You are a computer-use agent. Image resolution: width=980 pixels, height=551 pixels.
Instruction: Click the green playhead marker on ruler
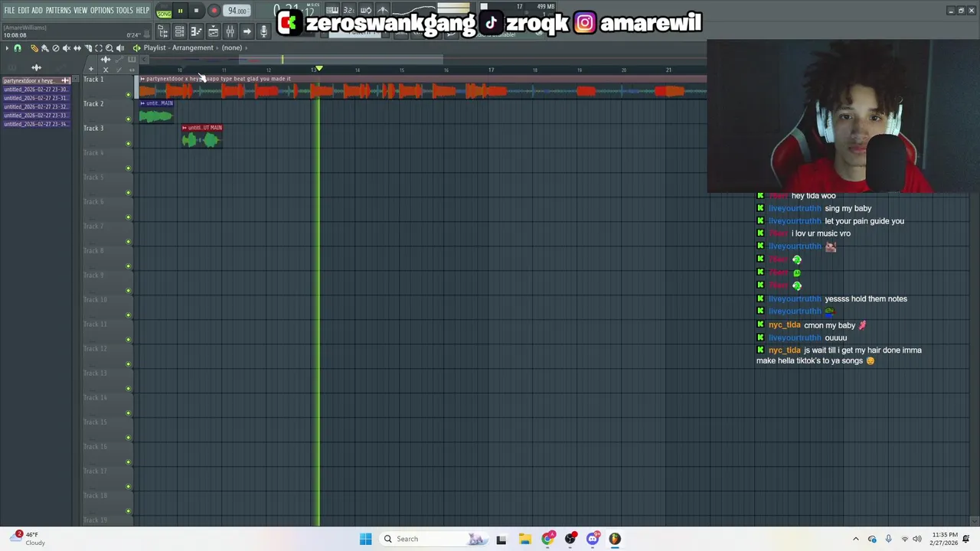pyautogui.click(x=318, y=69)
